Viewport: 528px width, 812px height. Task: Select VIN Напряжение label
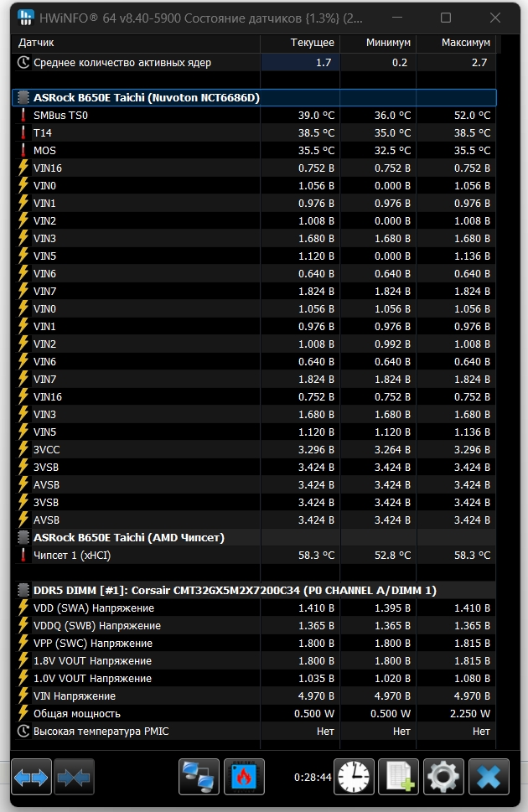75,696
